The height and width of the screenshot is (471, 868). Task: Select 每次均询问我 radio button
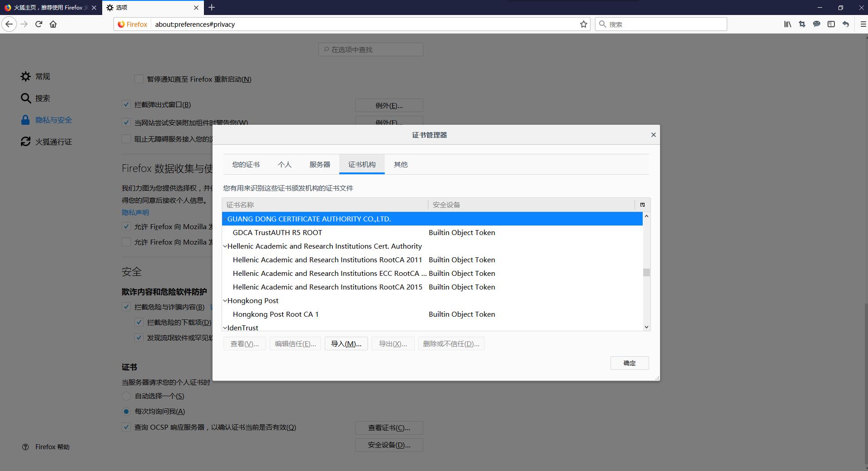tap(126, 411)
